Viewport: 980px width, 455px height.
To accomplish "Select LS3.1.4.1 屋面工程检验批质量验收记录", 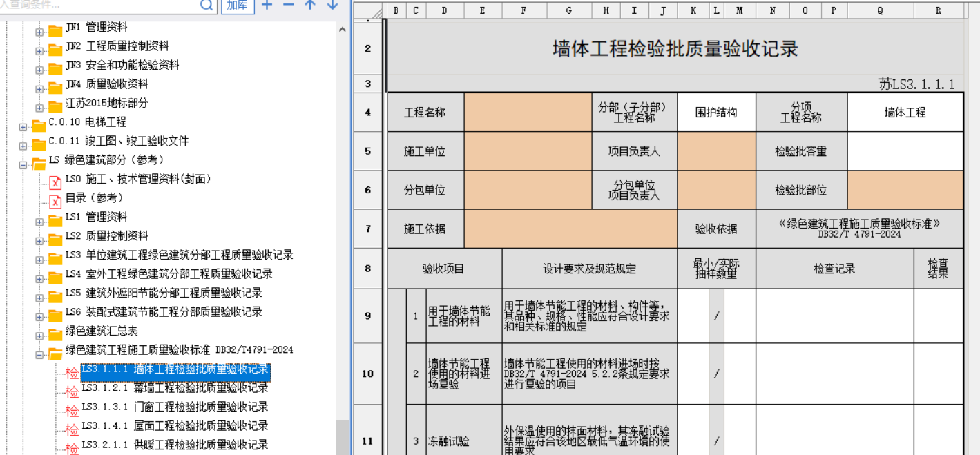I will pyautogui.click(x=175, y=426).
